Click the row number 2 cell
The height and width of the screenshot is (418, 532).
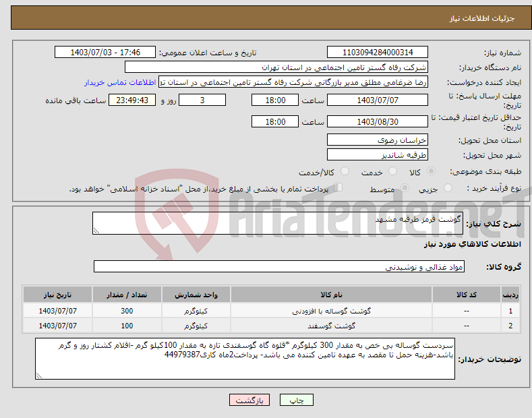(x=510, y=326)
